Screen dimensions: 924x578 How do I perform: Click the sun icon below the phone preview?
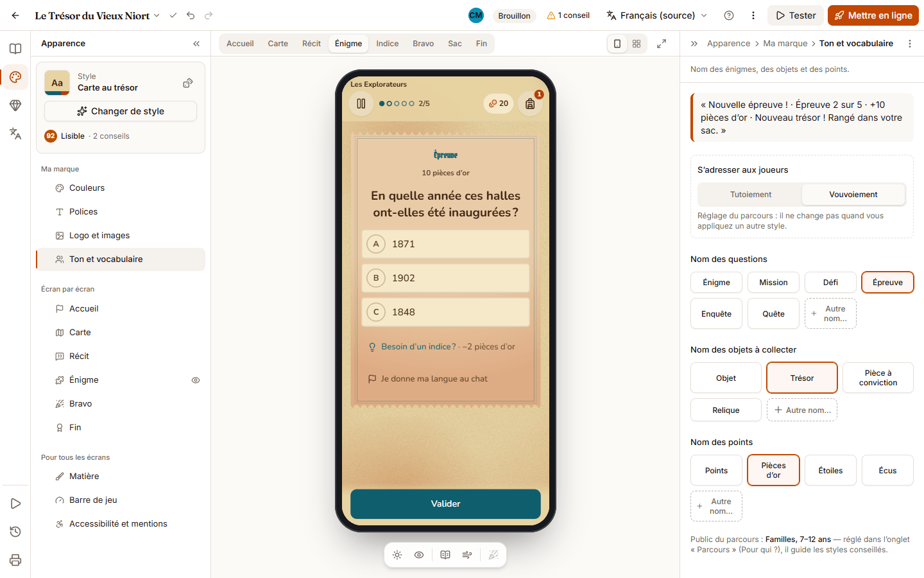[x=397, y=555]
